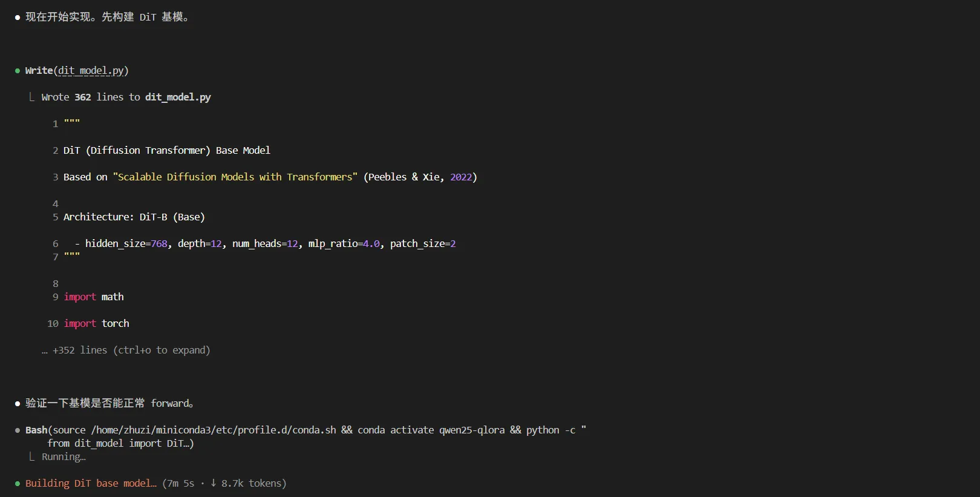980x497 pixels.
Task: Click the white bullet before 验证一下基模
Action: pyautogui.click(x=18, y=404)
